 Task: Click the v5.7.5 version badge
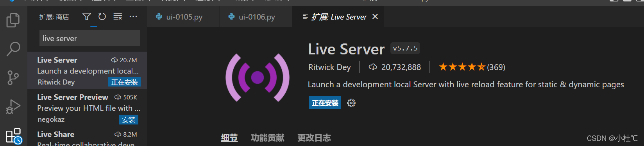405,48
